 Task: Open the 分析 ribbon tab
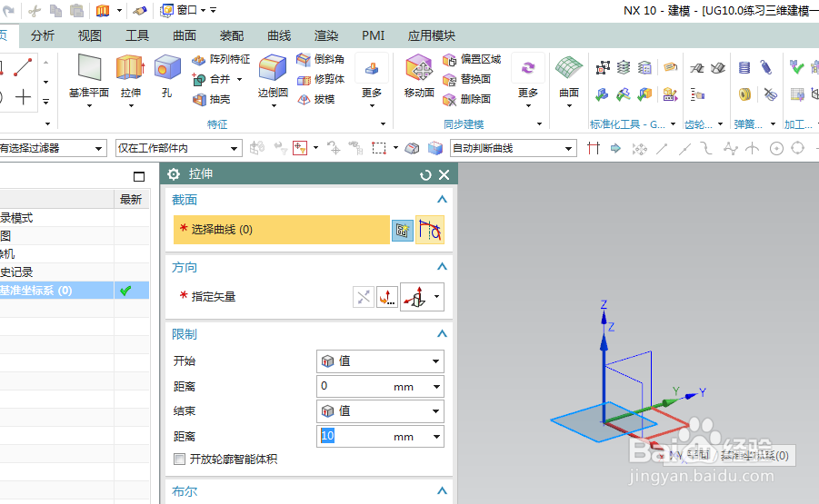[x=43, y=35]
